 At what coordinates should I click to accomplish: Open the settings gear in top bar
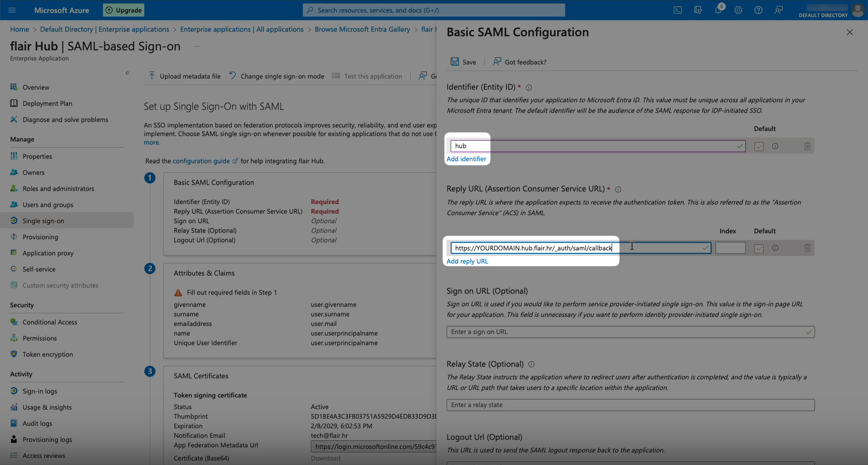pos(738,10)
